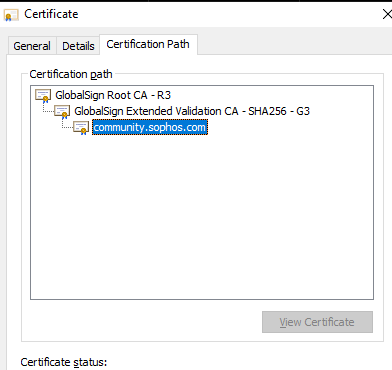Click the tree connector line before Extended Validation CA
This screenshot has height=370, width=392.
coord(48,109)
